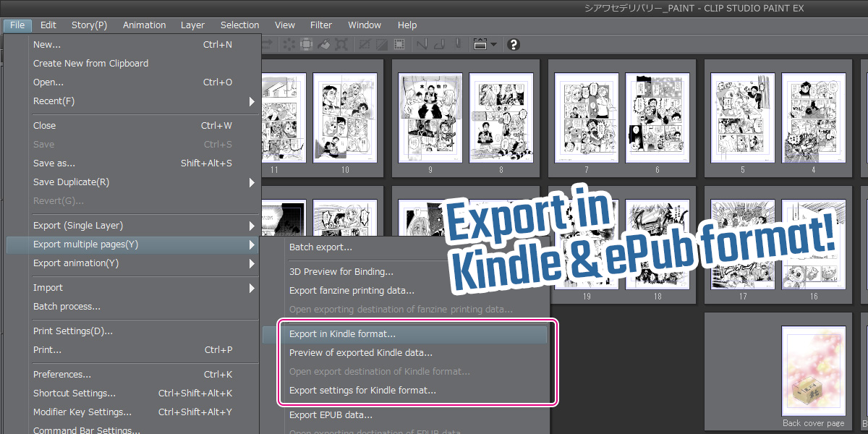Select the Back cover page thumbnail

pos(813,373)
